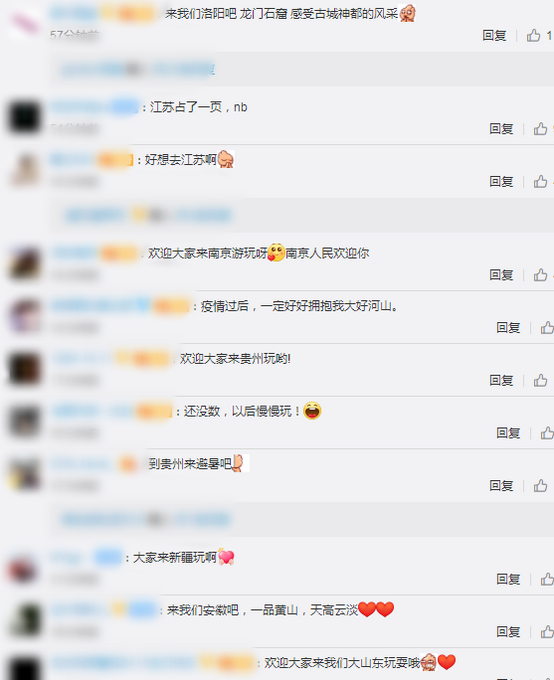Reply to '还没数，以后慢慢玩' comment
Viewport: 554px width, 680px height.
508,432
